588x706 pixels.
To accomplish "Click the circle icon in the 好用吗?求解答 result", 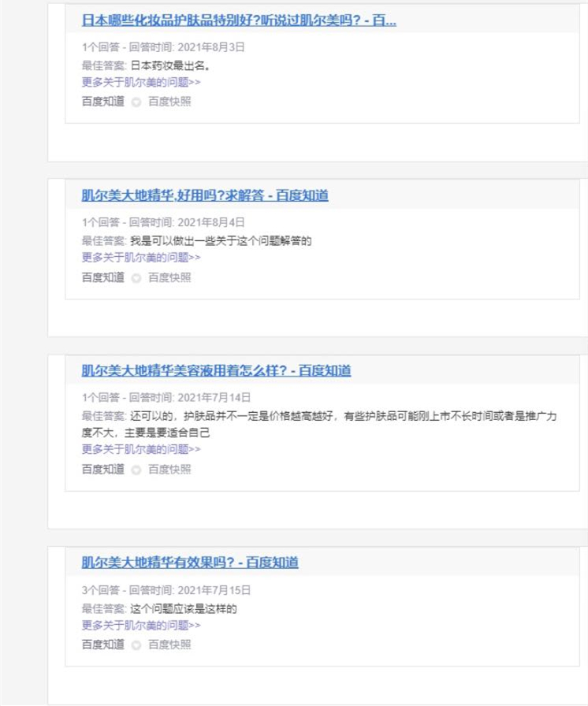I will click(x=136, y=278).
